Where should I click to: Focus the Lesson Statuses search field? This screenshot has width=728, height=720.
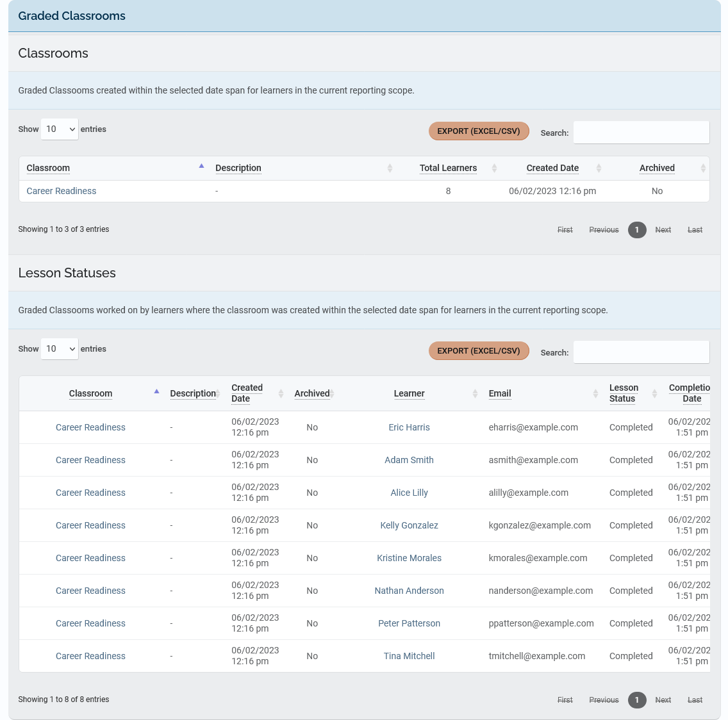(641, 352)
